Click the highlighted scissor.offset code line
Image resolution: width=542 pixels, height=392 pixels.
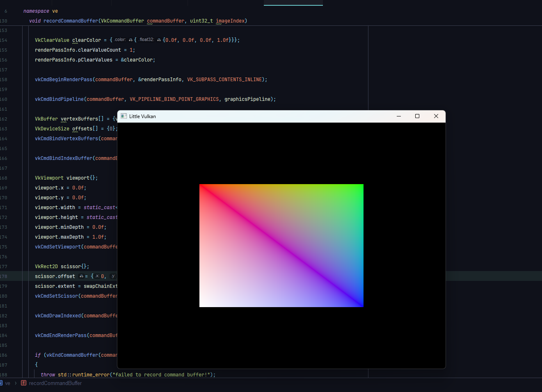pos(55,276)
